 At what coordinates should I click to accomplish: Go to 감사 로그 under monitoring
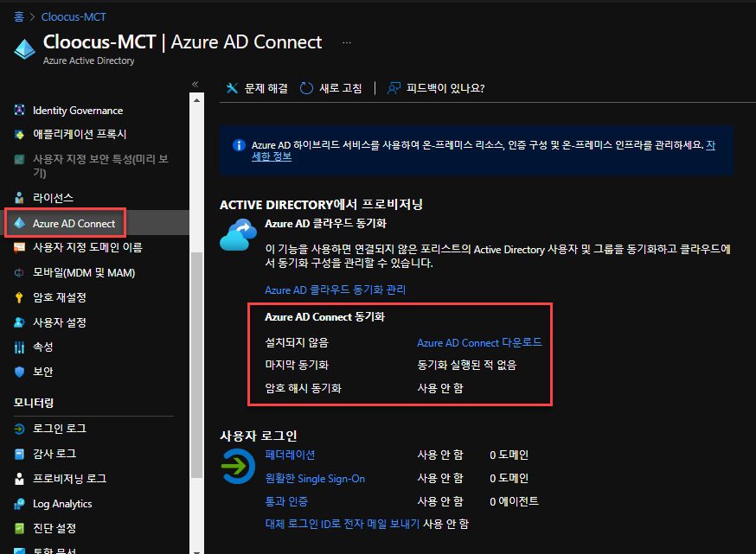[x=54, y=454]
